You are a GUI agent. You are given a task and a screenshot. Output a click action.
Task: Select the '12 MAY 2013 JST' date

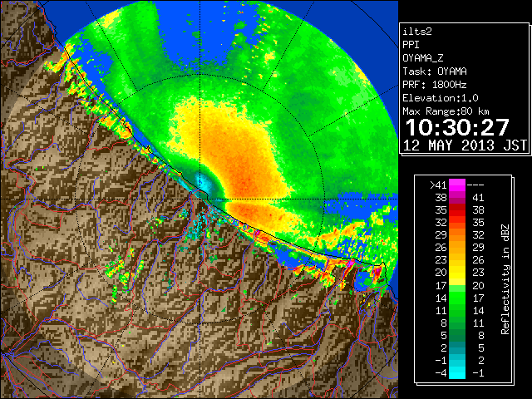(465, 145)
